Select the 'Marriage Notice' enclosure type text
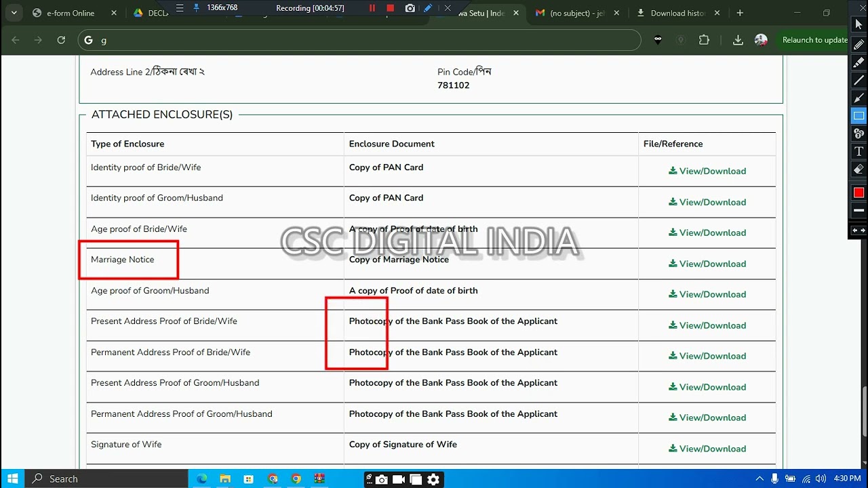This screenshot has width=868, height=488. pyautogui.click(x=122, y=260)
